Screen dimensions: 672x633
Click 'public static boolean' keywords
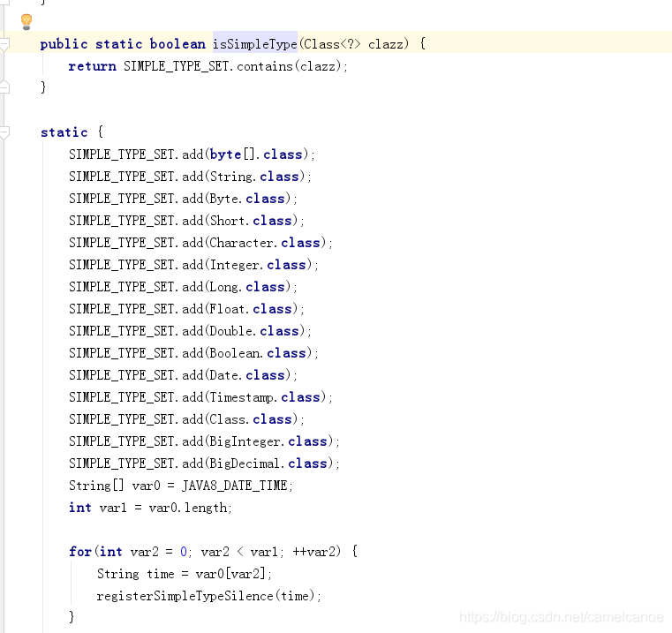click(x=123, y=44)
